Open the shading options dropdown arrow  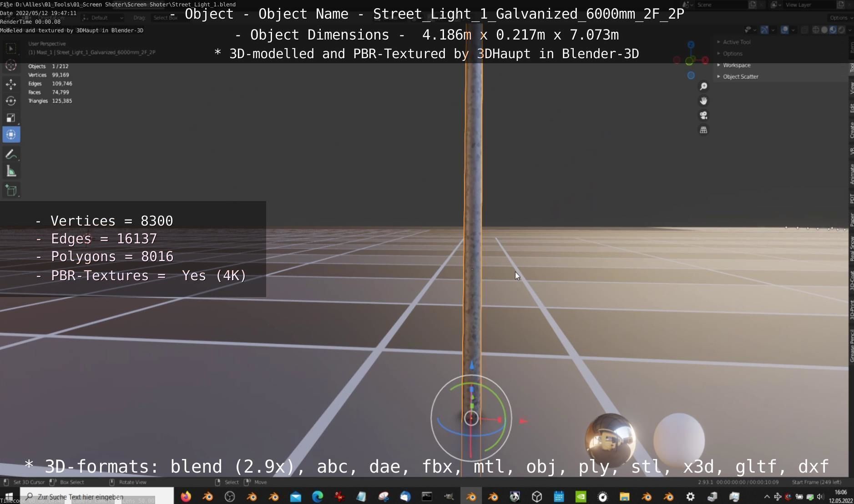pyautogui.click(x=849, y=30)
